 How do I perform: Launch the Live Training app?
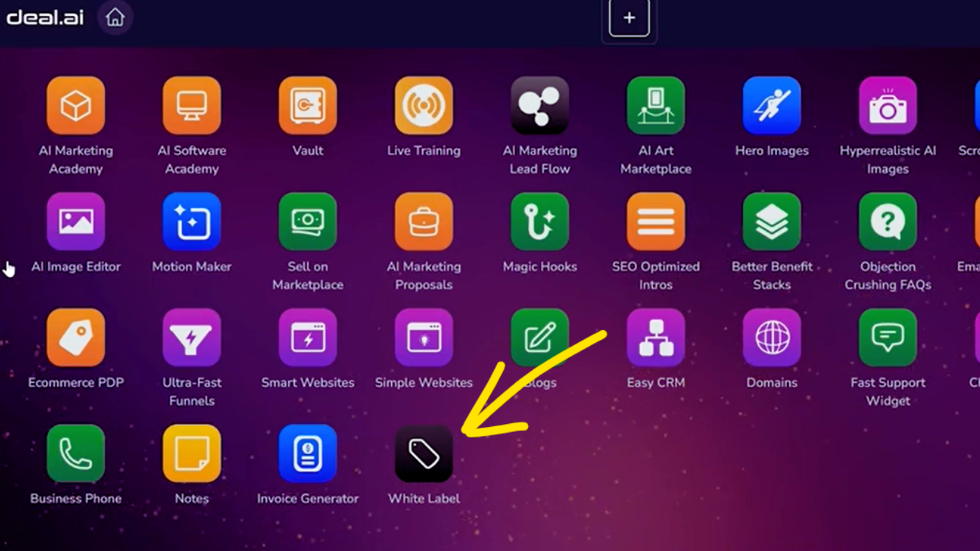(424, 105)
